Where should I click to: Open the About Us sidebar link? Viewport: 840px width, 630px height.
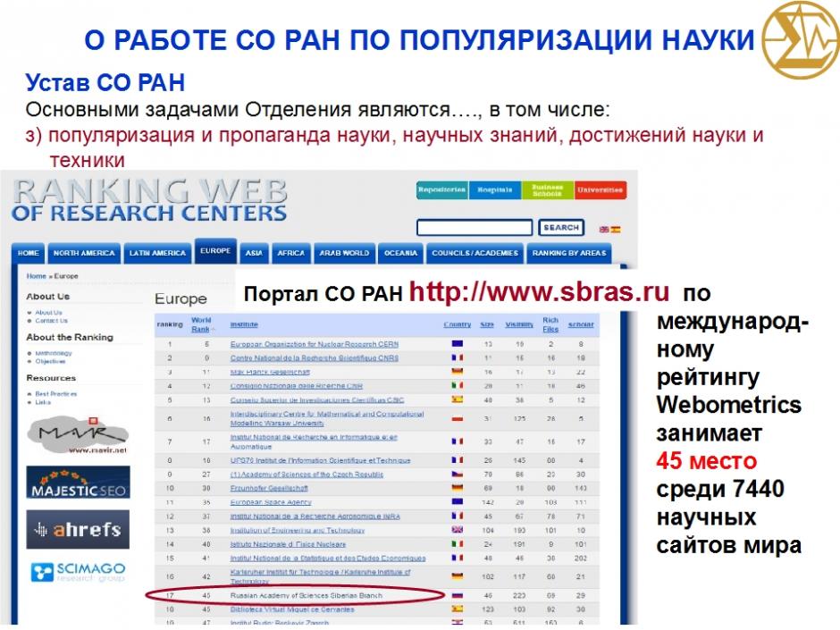click(x=49, y=313)
